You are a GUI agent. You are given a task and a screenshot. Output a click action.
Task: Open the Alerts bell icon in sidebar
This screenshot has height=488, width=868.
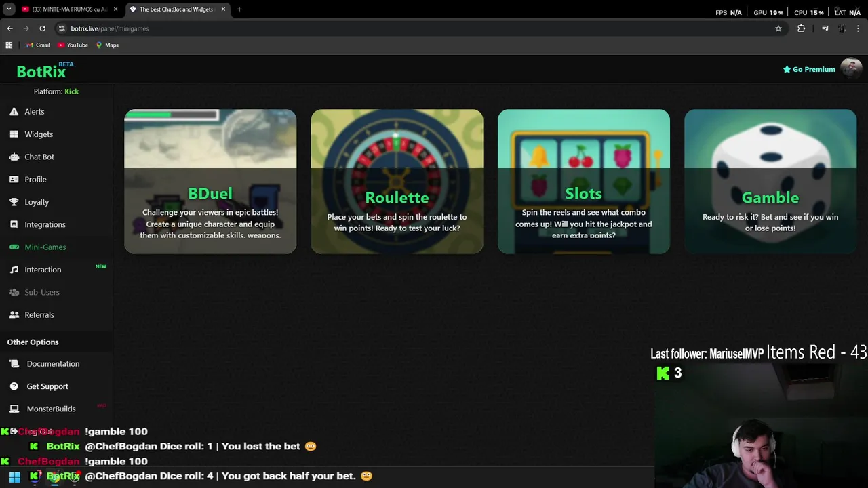14,112
